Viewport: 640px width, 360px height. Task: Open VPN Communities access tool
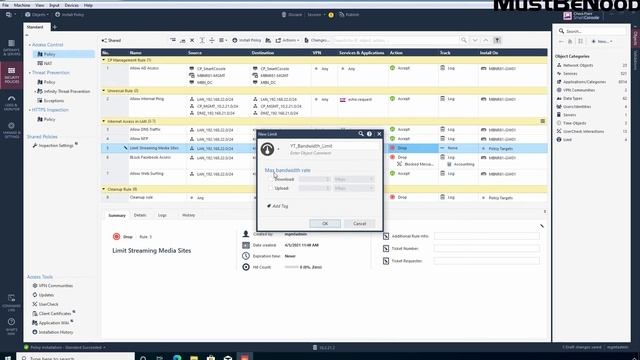tap(53, 286)
